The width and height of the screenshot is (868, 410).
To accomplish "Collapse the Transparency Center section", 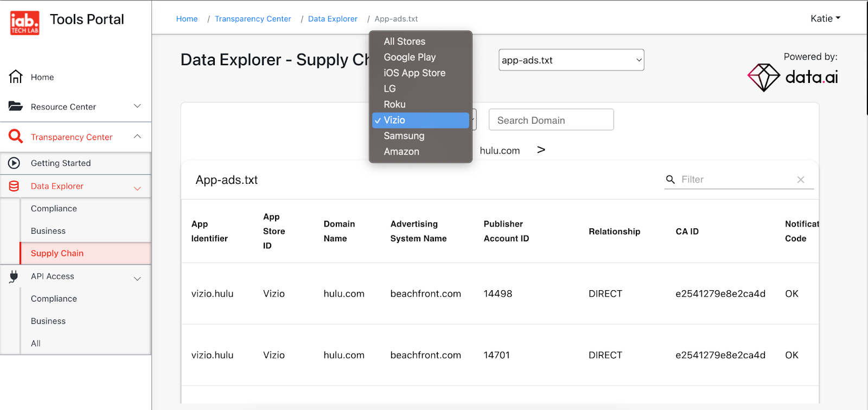I will click(137, 136).
